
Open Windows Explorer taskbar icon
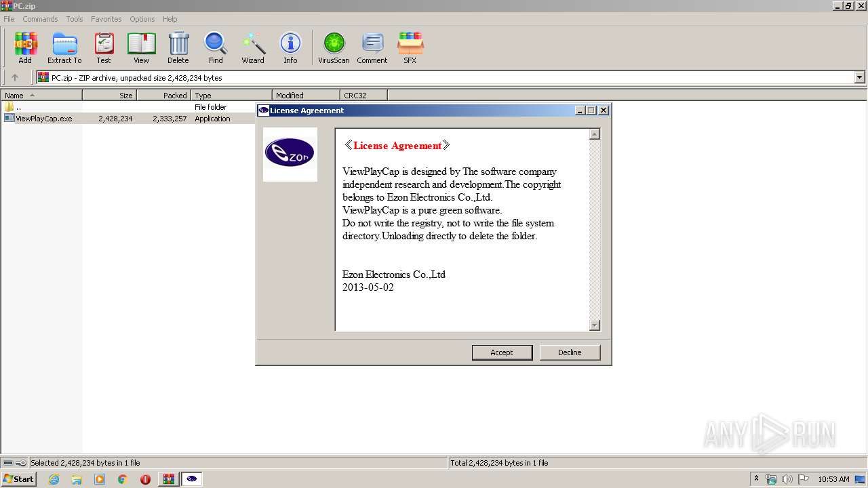click(x=77, y=479)
